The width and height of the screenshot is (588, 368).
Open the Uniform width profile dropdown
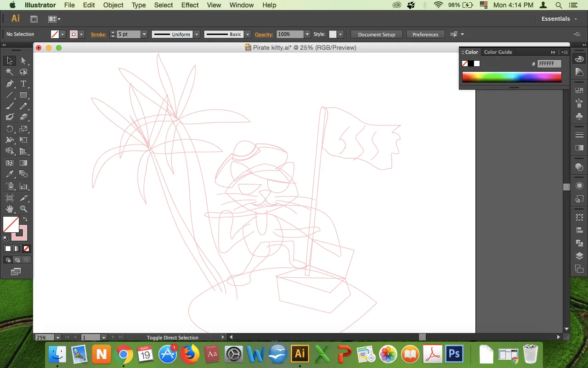pos(197,34)
